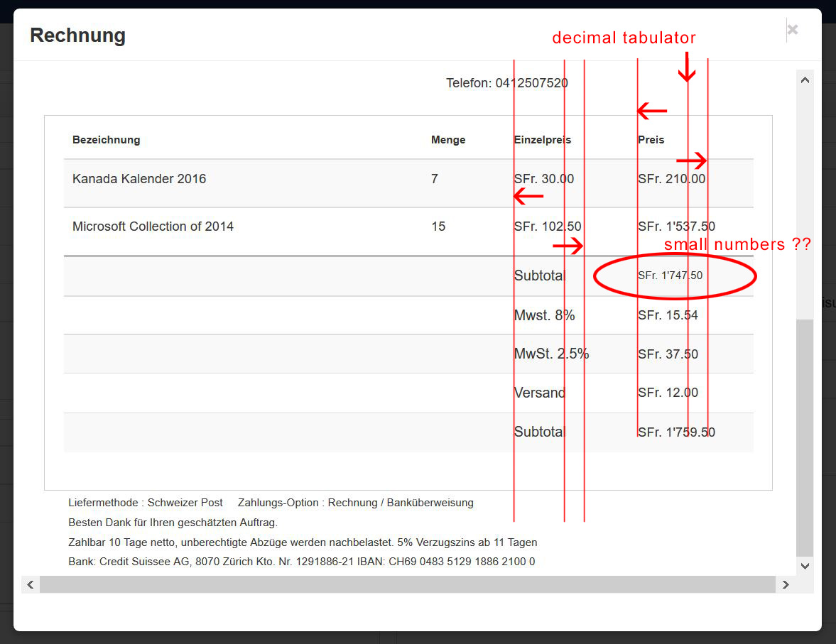This screenshot has height=644, width=836.
Task: Select Microsoft Collection of 2014 item name
Action: pyautogui.click(x=153, y=226)
